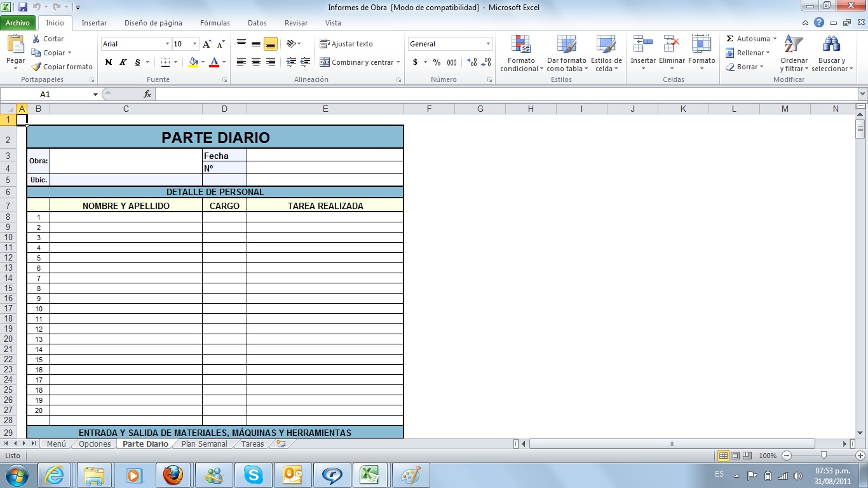Open Formato condicional menu
Viewport: 868px width, 488px height.
pyautogui.click(x=522, y=54)
